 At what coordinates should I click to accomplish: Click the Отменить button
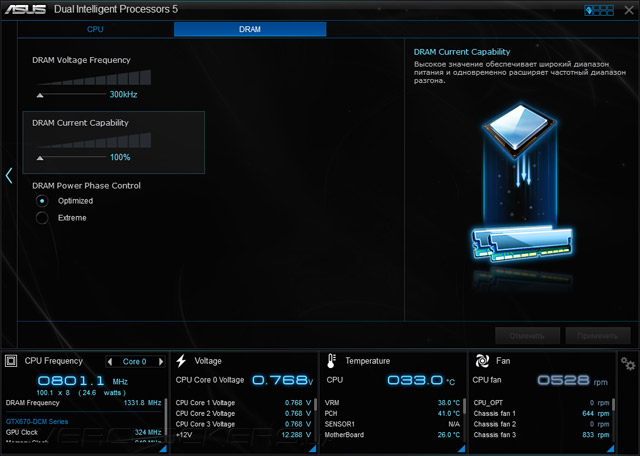pyautogui.click(x=527, y=336)
